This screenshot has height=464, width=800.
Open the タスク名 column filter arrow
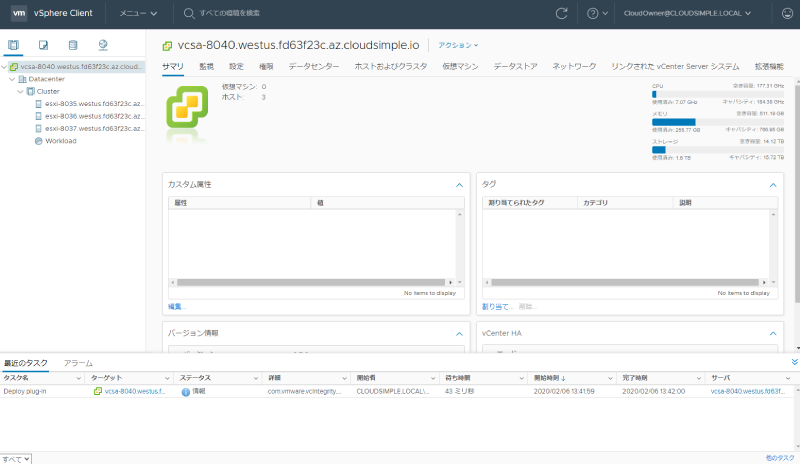tap(79, 378)
